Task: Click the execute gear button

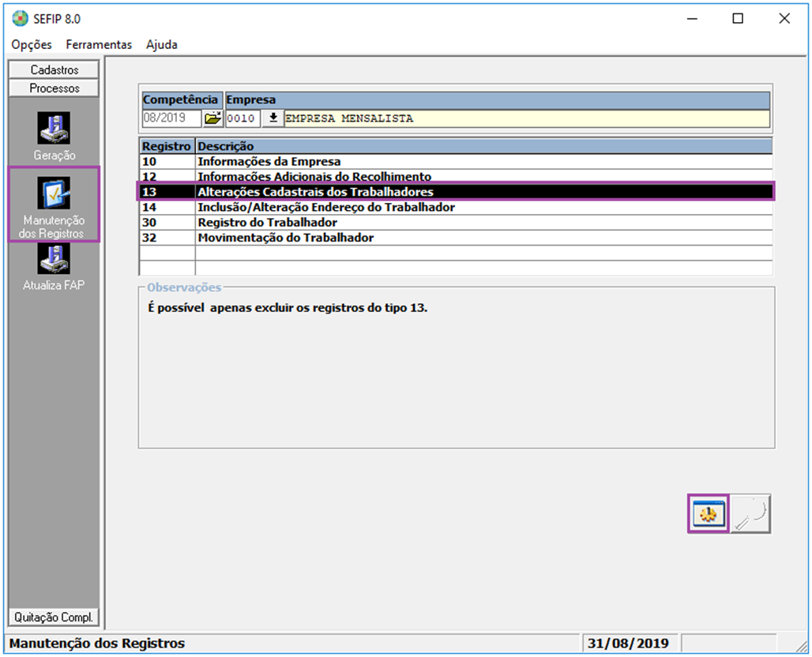Action: pos(708,513)
